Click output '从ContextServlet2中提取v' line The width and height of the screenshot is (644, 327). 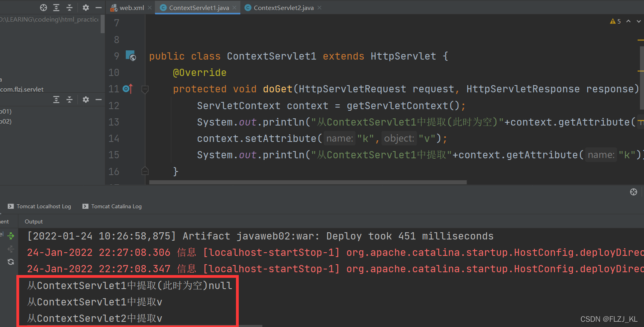(95, 318)
